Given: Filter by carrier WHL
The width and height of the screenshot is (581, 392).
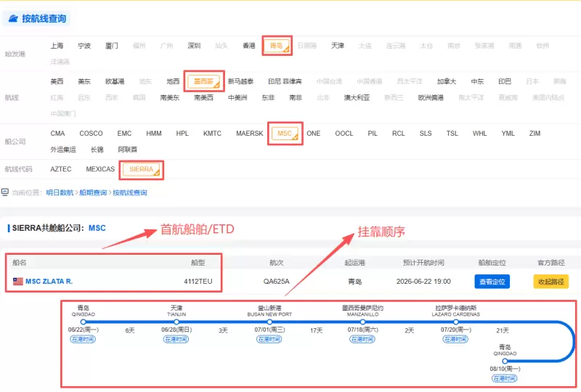Looking at the screenshot, I should pyautogui.click(x=480, y=134).
